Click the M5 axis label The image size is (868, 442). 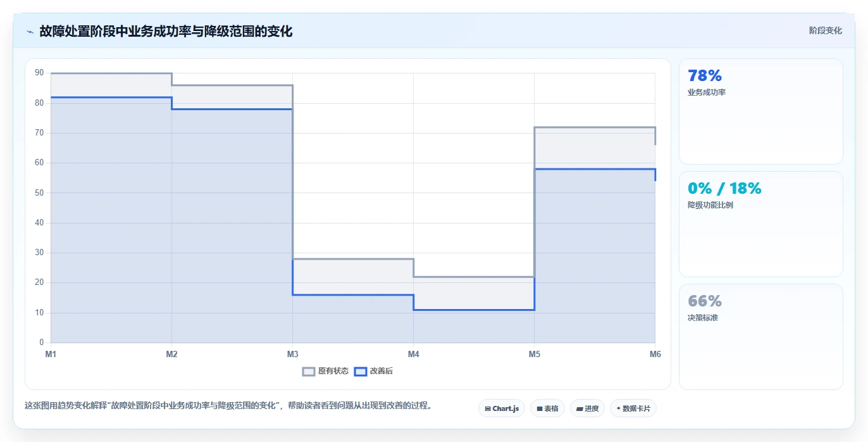click(x=534, y=354)
